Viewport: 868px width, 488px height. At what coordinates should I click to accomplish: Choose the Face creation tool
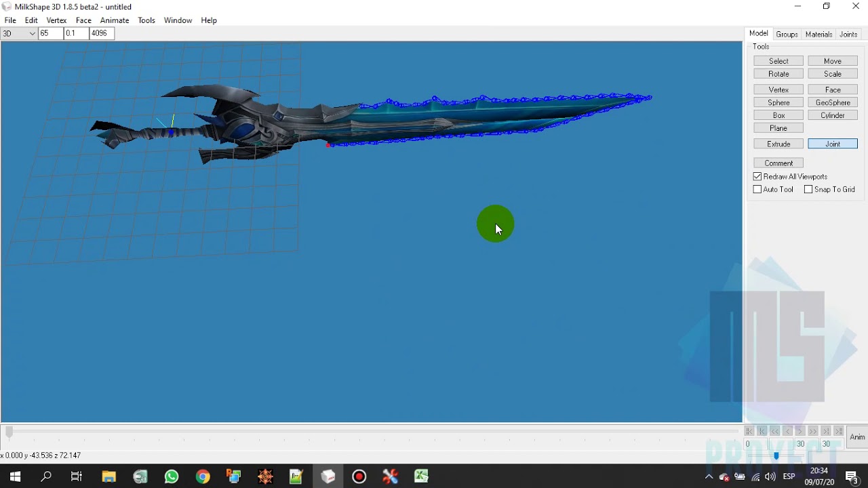(x=833, y=89)
